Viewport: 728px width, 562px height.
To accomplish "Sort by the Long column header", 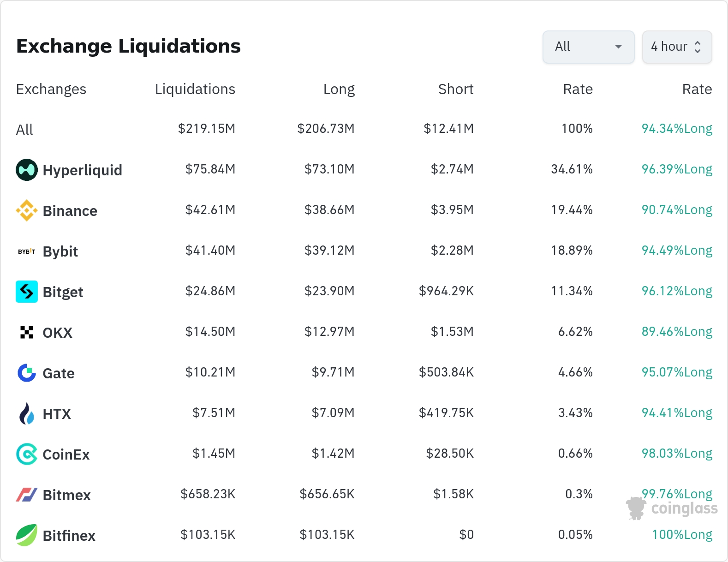I will point(339,89).
